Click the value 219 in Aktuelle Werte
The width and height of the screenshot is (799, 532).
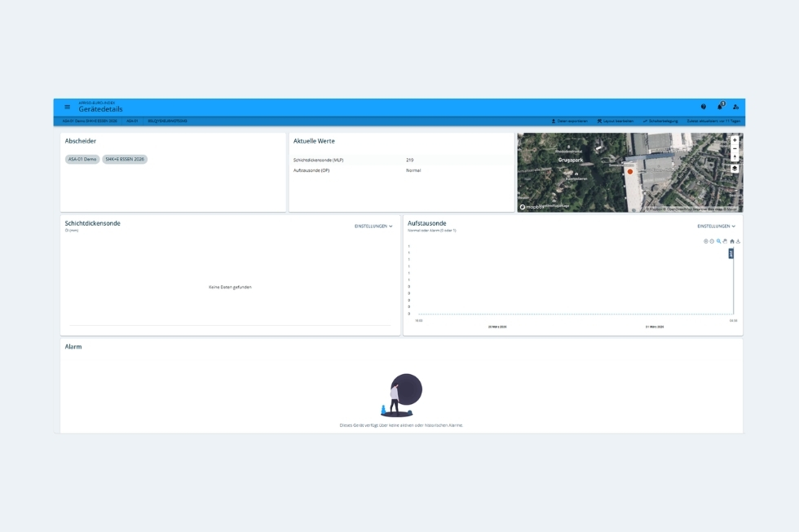pos(409,160)
